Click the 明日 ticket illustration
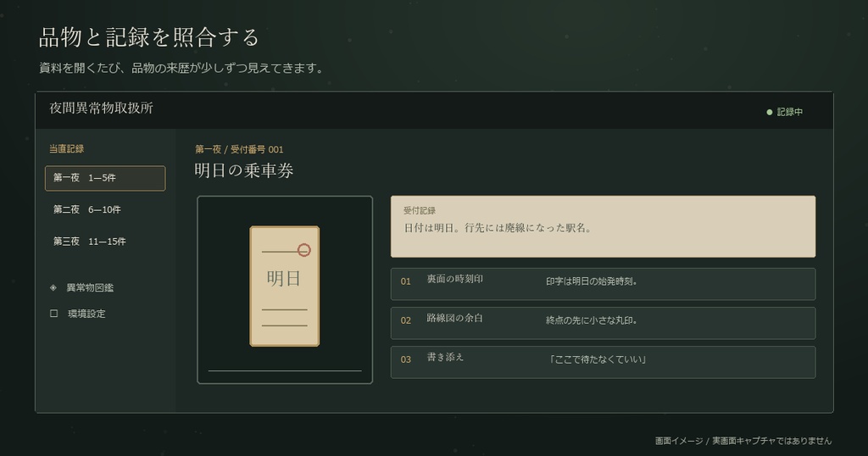 tap(285, 286)
